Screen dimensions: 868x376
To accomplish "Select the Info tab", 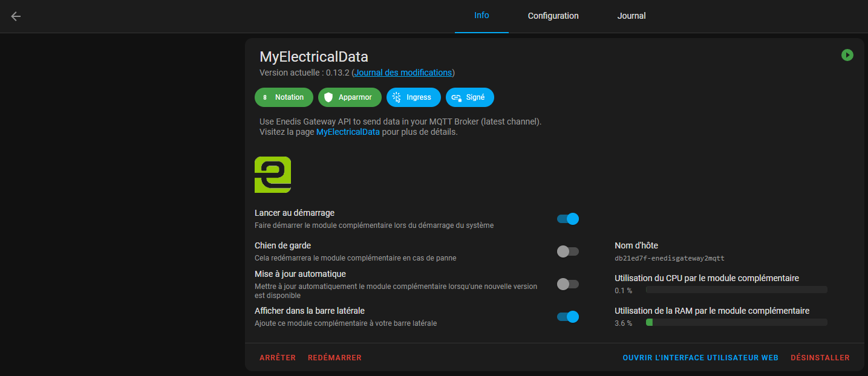I will pos(481,16).
